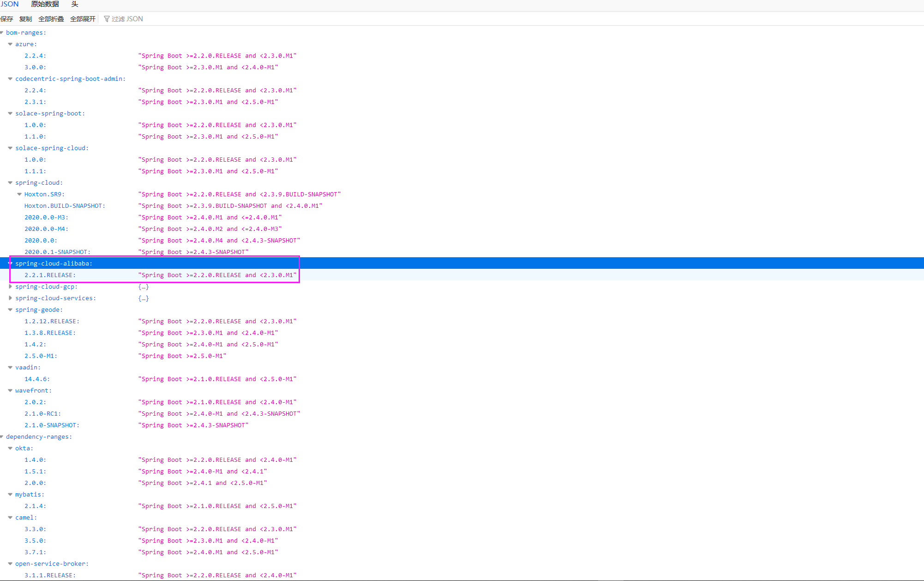Collapse the mybatis node
This screenshot has height=581, width=924.
tap(10, 495)
